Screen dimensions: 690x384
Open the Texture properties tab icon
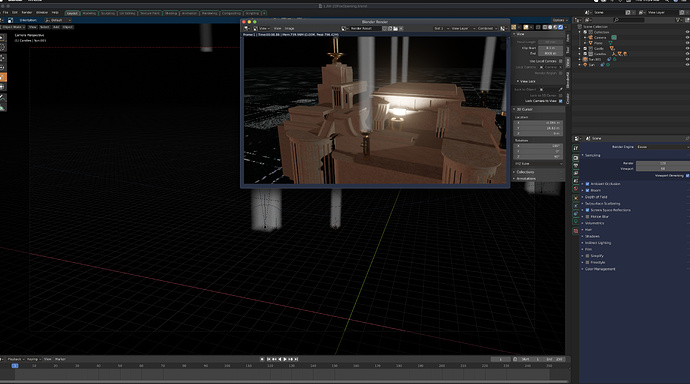576,230
